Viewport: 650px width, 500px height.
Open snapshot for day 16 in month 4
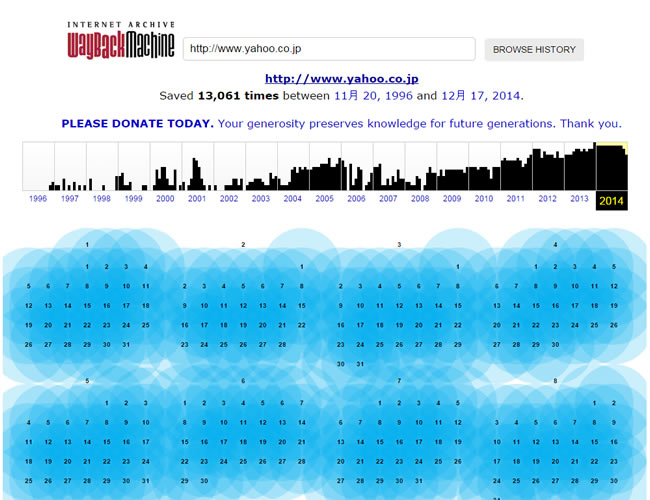point(555,306)
